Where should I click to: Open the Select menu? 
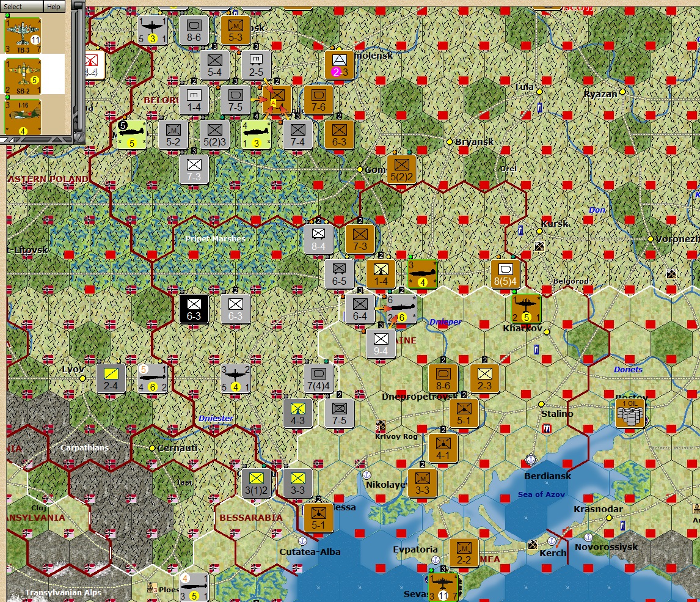(22, 6)
